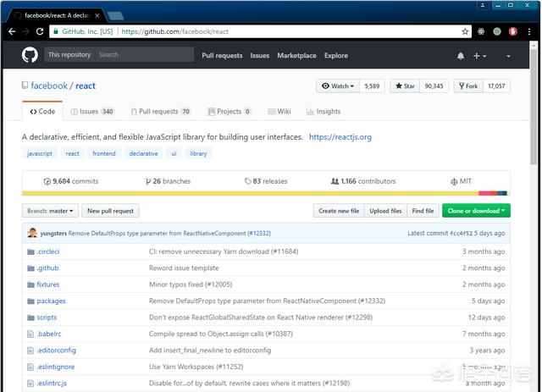Open the https://reactjs.org link
Image resolution: width=542 pixels, height=392 pixels.
pos(340,137)
